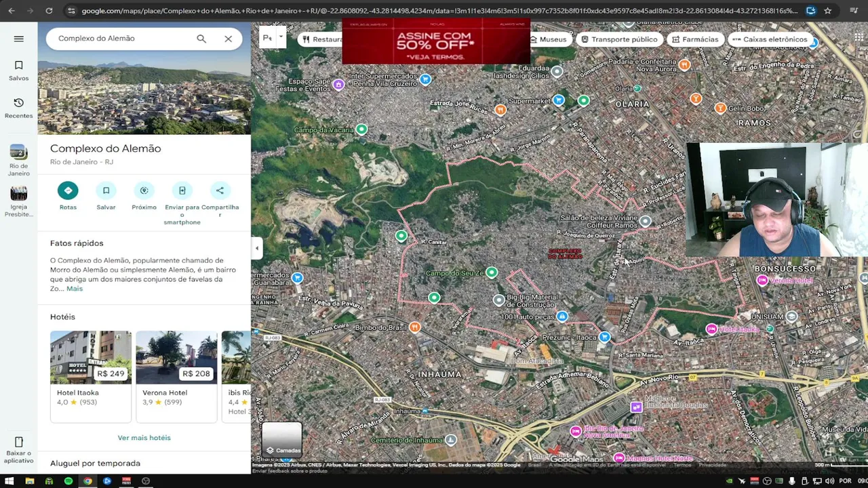868x488 pixels.
Task: Click the Inter Supermercados map pin
Action: [x=425, y=79]
